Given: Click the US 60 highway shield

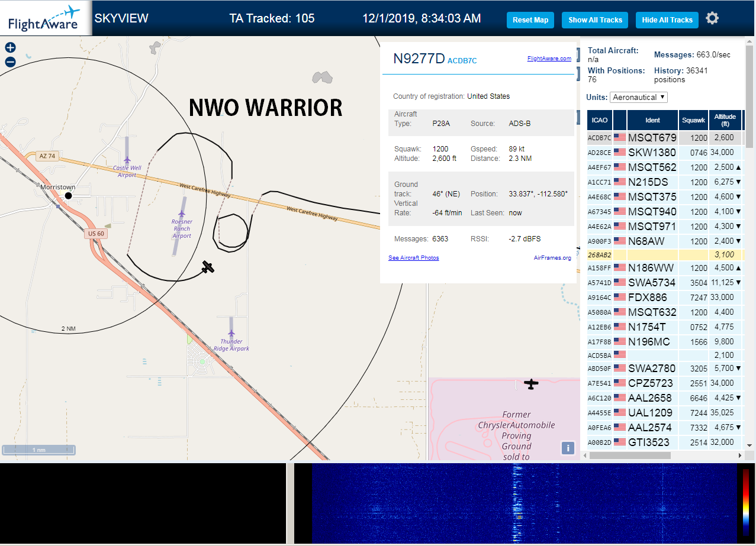Looking at the screenshot, I should pos(96,234).
